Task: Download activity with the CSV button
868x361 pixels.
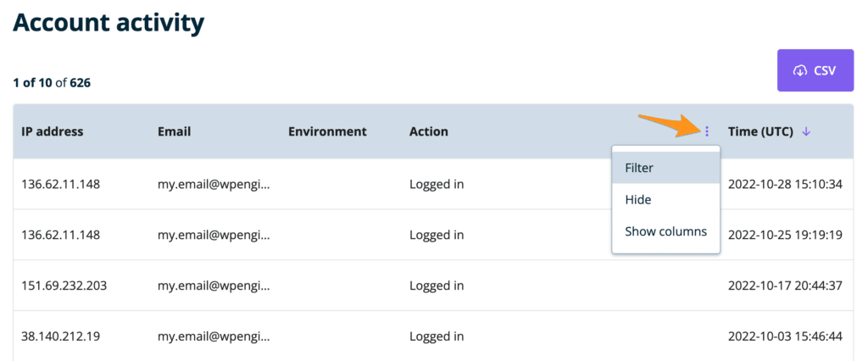Action: pyautogui.click(x=815, y=70)
